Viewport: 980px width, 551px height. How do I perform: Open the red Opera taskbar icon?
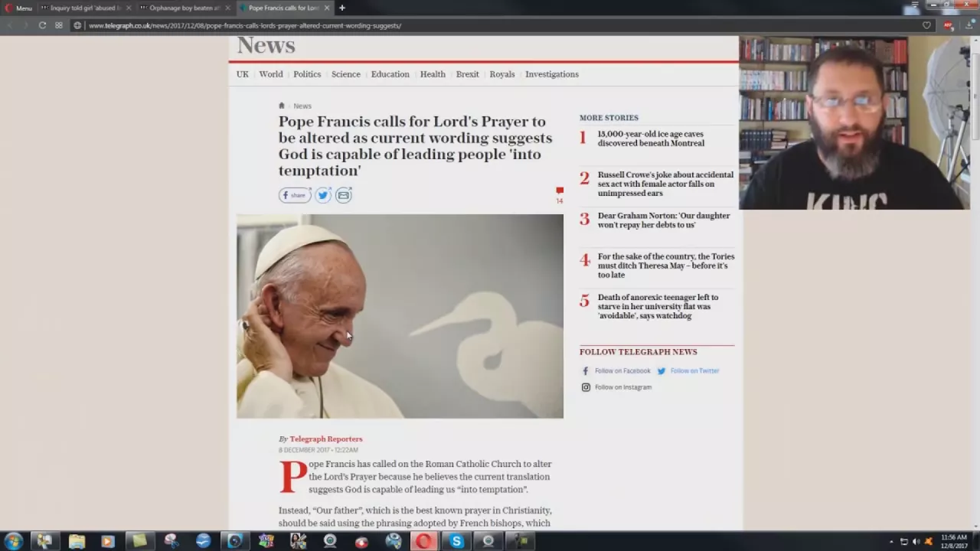[424, 541]
